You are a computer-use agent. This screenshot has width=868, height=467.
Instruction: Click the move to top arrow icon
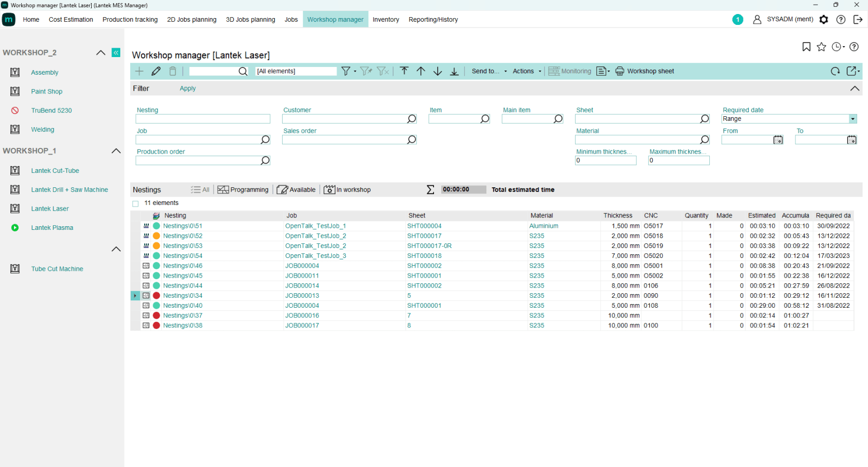tap(404, 71)
